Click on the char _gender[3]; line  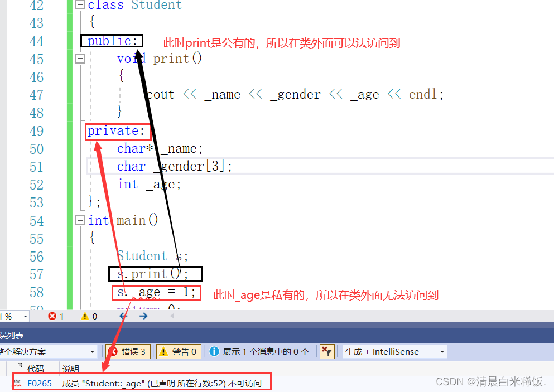pyautogui.click(x=175, y=166)
